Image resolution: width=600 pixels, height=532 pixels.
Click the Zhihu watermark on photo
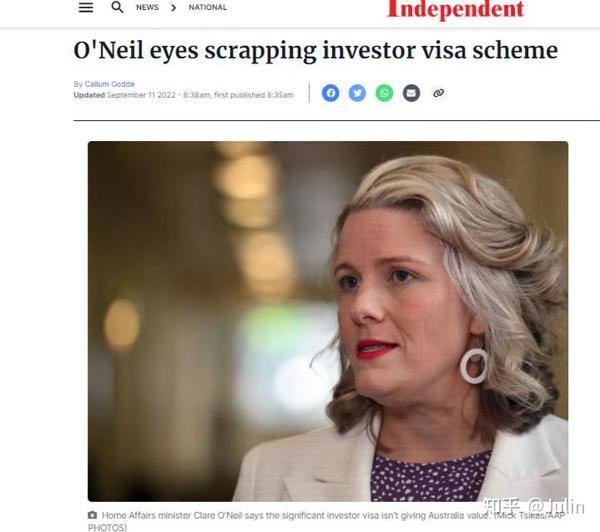point(534,507)
